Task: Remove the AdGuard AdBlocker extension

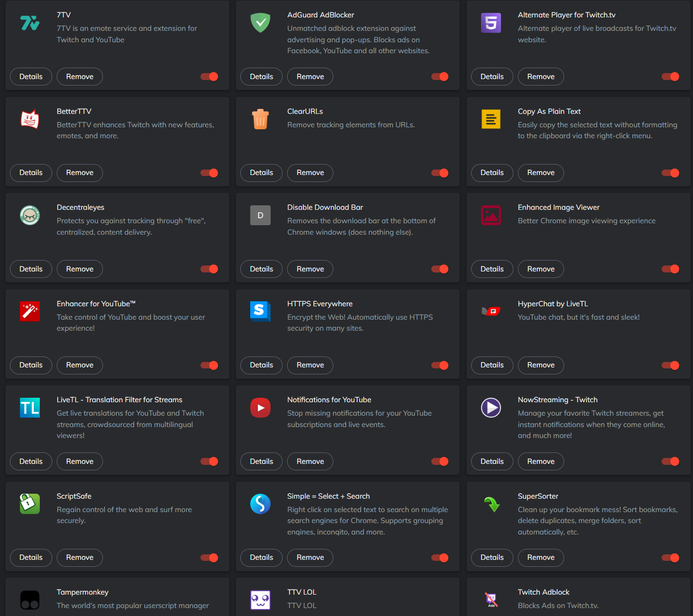Action: [x=310, y=77]
